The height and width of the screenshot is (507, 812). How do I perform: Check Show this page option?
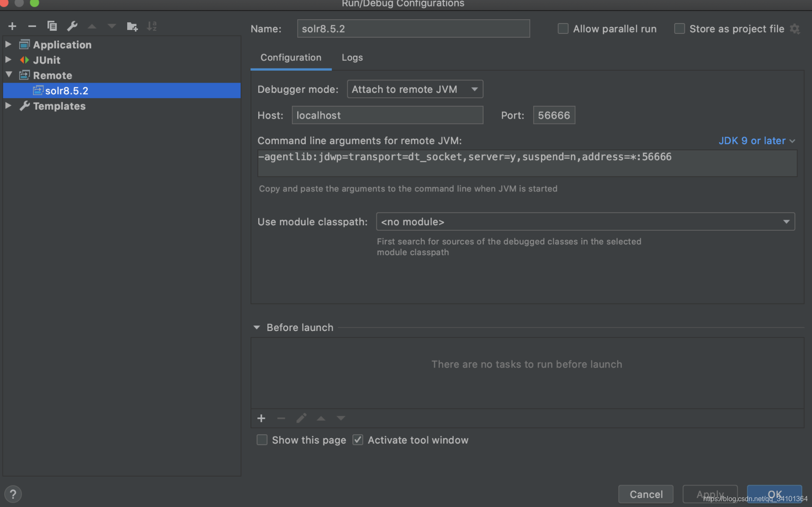[262, 440]
